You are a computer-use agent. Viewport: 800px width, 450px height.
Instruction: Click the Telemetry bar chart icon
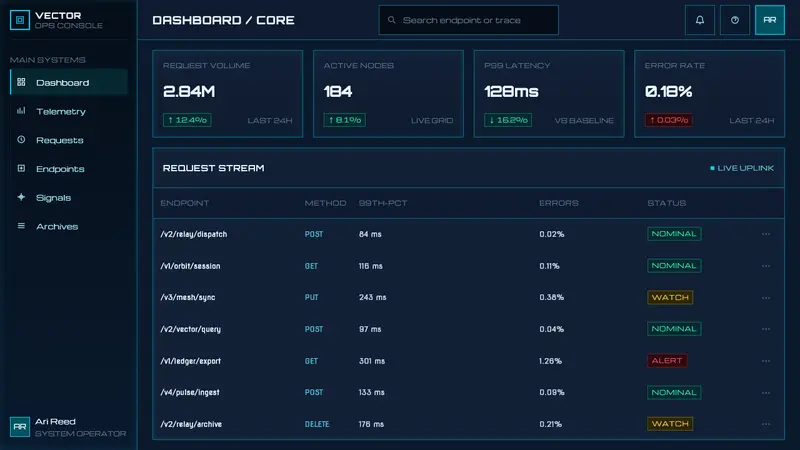point(21,111)
